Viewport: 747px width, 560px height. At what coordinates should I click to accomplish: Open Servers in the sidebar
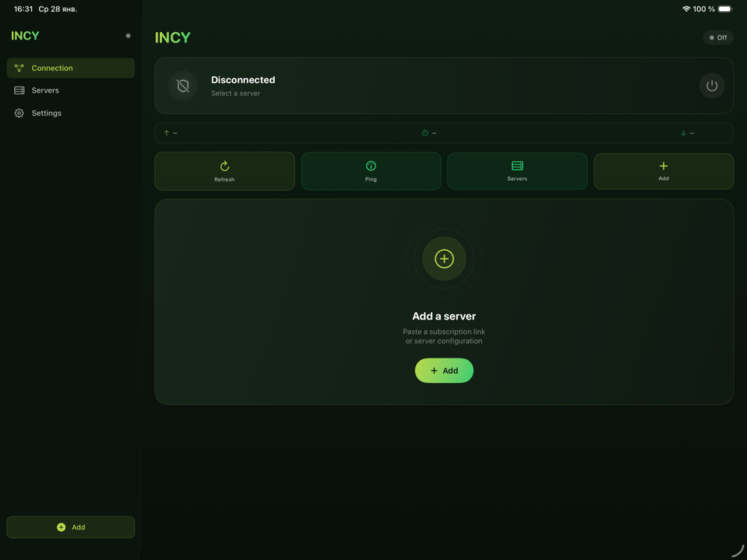(71, 90)
